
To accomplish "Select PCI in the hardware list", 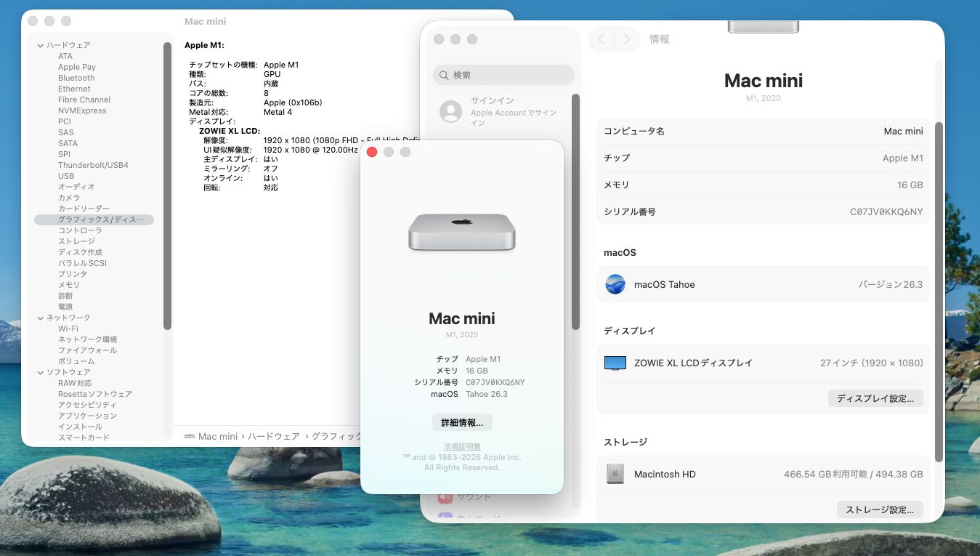I will [65, 121].
